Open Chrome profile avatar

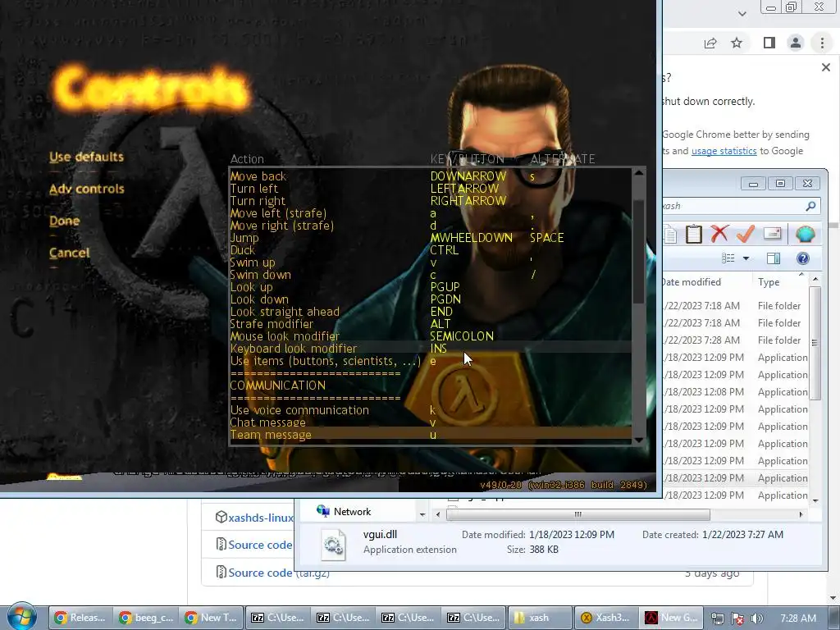click(x=796, y=43)
